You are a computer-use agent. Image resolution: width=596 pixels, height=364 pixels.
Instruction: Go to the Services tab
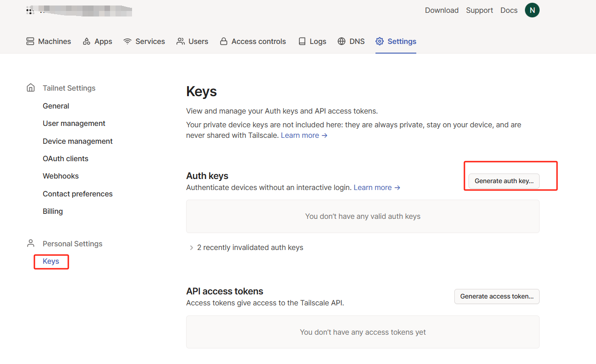(x=144, y=41)
